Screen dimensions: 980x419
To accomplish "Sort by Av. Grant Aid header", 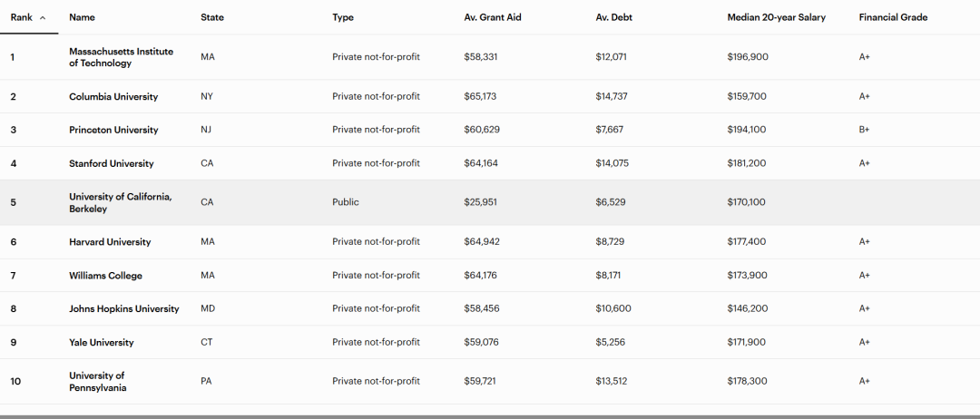I will [493, 17].
